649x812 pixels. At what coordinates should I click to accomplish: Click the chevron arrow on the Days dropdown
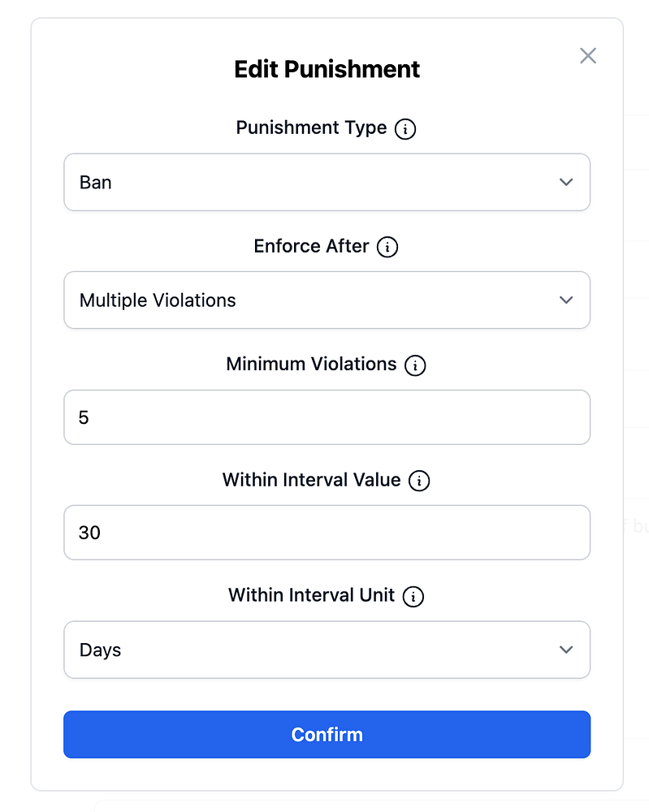pos(566,650)
